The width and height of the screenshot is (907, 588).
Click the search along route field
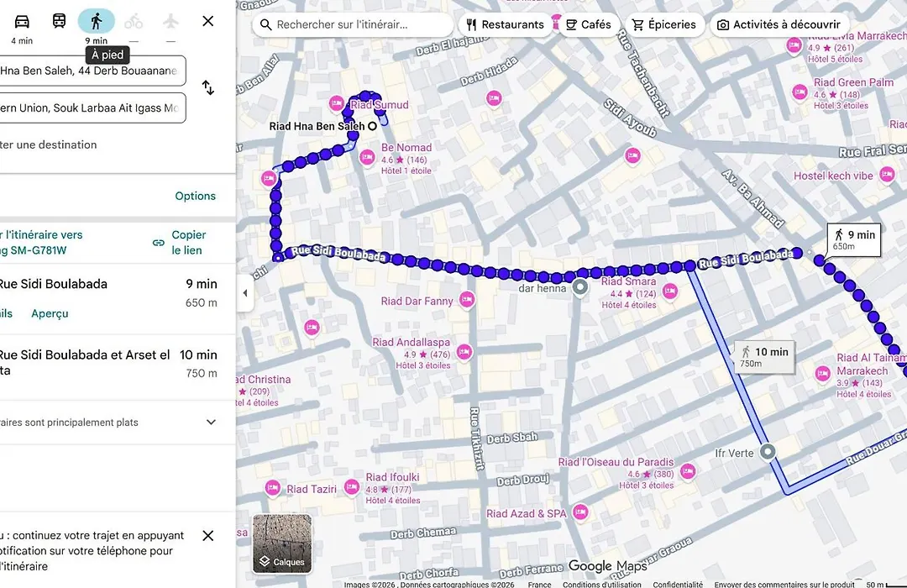353,25
